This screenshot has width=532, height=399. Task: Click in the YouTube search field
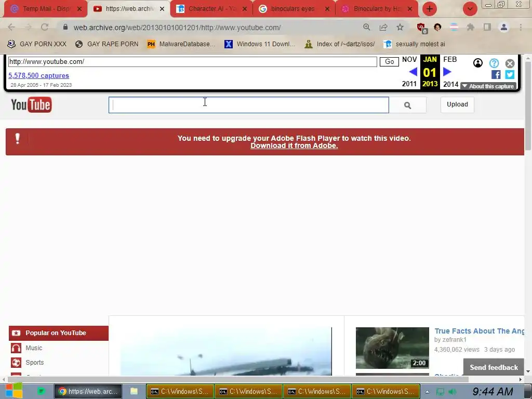[x=249, y=105]
